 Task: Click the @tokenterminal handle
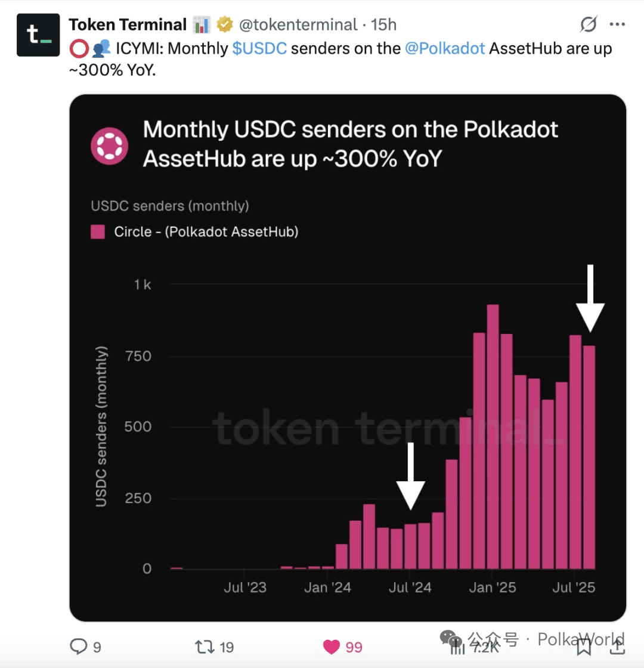point(298,24)
